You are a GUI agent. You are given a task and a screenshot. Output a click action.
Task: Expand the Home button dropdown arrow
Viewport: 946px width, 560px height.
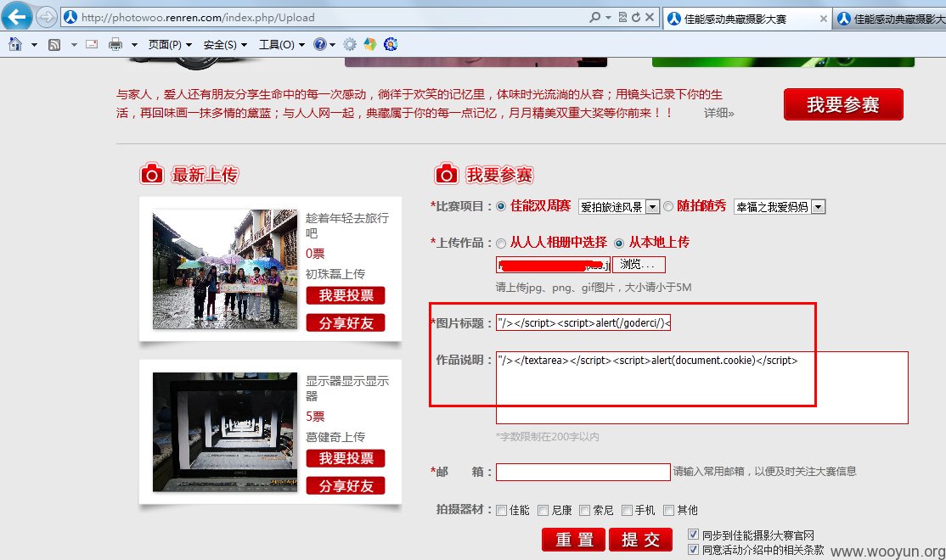(34, 45)
